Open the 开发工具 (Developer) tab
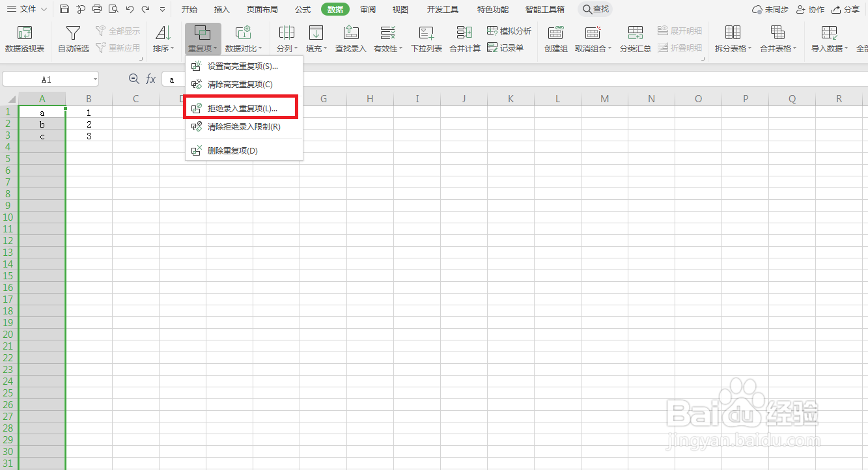This screenshot has height=470, width=868. 443,10
